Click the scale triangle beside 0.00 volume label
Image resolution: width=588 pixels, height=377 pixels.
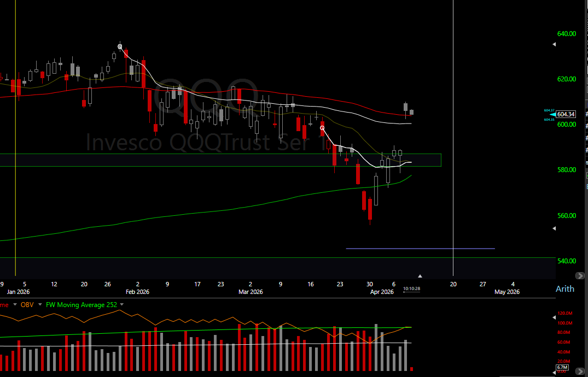click(x=554, y=372)
